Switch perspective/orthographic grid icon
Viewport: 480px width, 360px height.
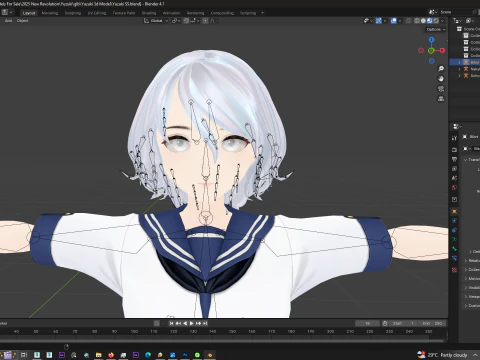click(x=441, y=99)
